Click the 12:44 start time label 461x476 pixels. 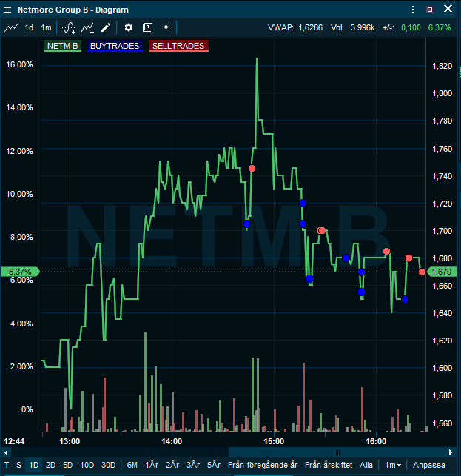tap(14, 441)
